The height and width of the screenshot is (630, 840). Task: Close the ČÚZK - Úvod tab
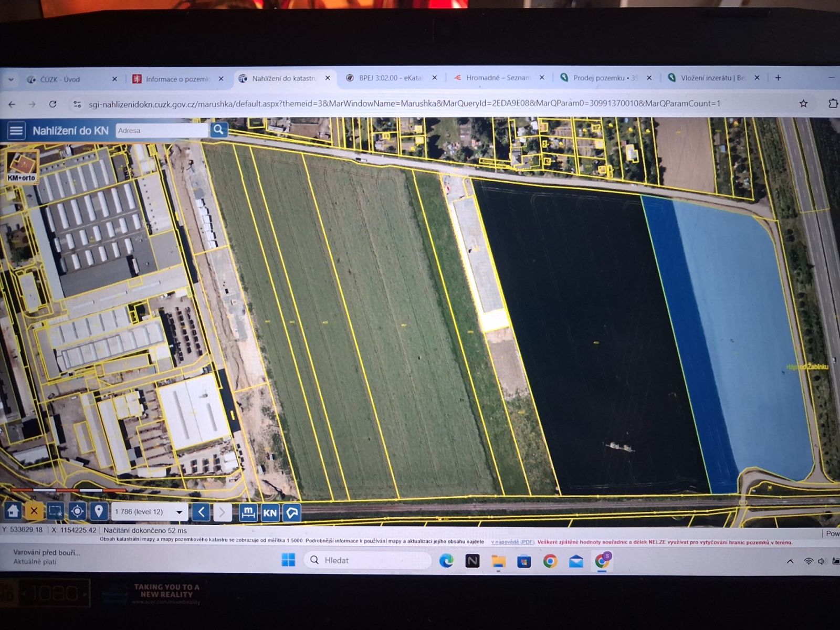pos(114,79)
